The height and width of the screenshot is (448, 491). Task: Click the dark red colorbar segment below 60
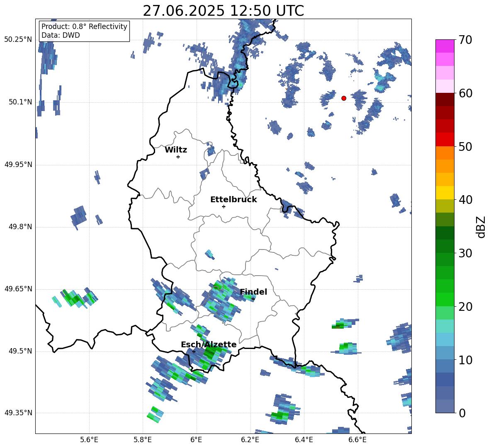point(445,99)
